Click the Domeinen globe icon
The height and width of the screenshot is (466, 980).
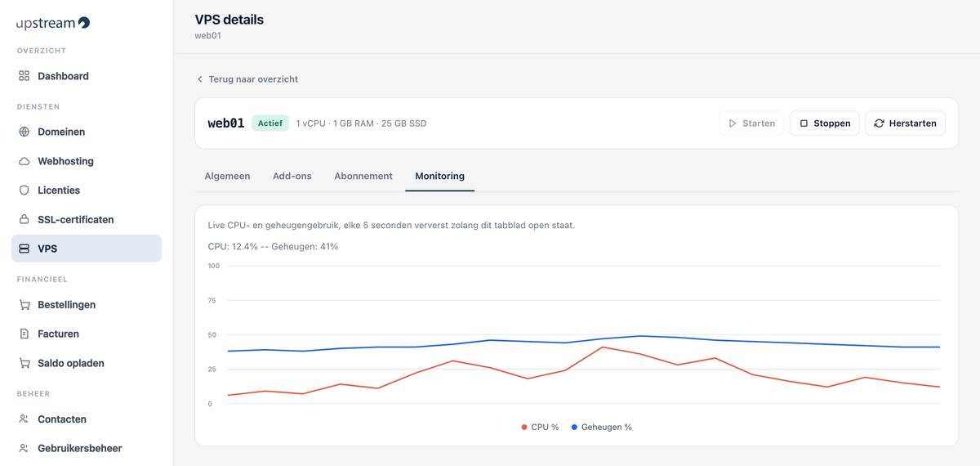coord(24,132)
